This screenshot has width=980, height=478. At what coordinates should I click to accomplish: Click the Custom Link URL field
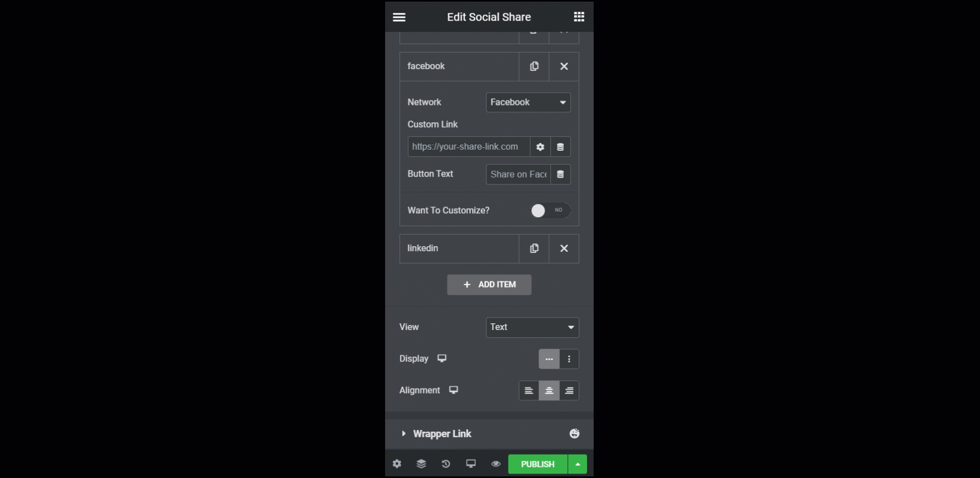tap(469, 147)
